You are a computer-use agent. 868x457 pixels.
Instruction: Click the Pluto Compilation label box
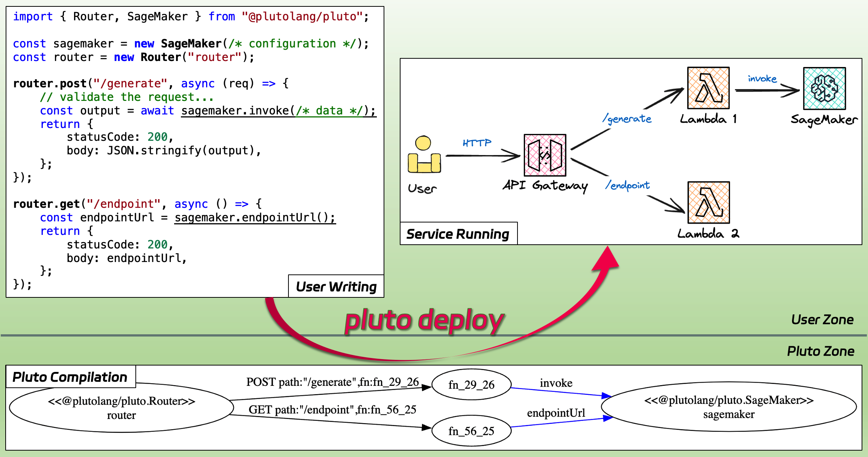[70, 377]
